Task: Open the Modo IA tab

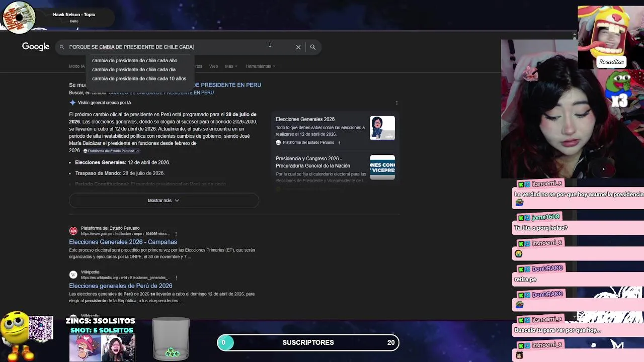Action: (x=77, y=66)
